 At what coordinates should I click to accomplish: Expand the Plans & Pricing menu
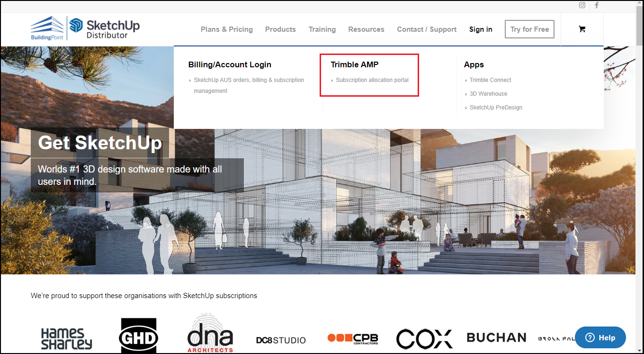[x=227, y=29]
